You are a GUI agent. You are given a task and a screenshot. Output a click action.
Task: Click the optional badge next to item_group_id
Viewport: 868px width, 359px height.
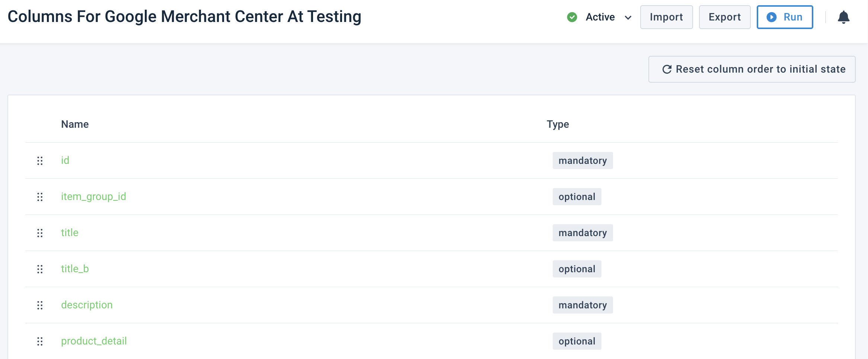pyautogui.click(x=577, y=197)
